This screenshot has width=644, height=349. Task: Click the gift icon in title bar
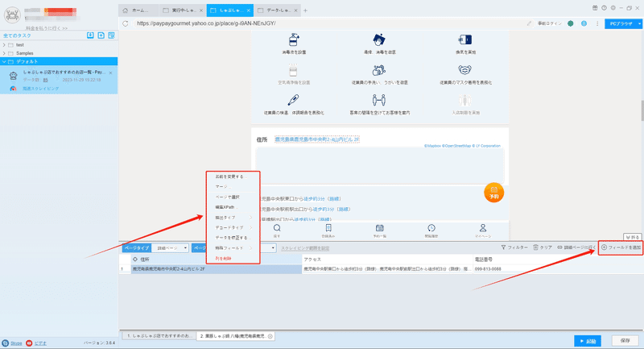pyautogui.click(x=595, y=8)
